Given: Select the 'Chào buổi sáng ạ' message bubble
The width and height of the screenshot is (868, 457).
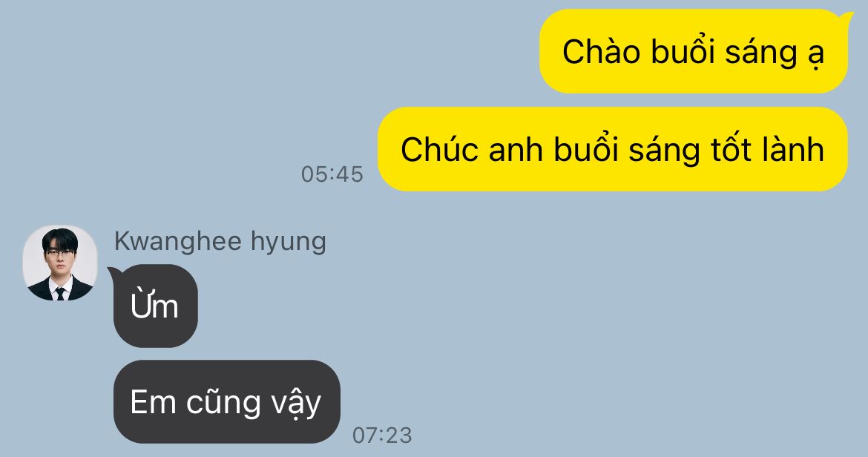Looking at the screenshot, I should [694, 51].
